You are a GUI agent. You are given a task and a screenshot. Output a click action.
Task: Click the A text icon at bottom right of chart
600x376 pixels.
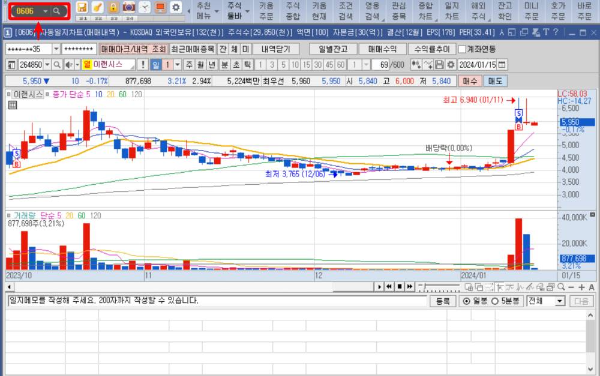click(591, 287)
